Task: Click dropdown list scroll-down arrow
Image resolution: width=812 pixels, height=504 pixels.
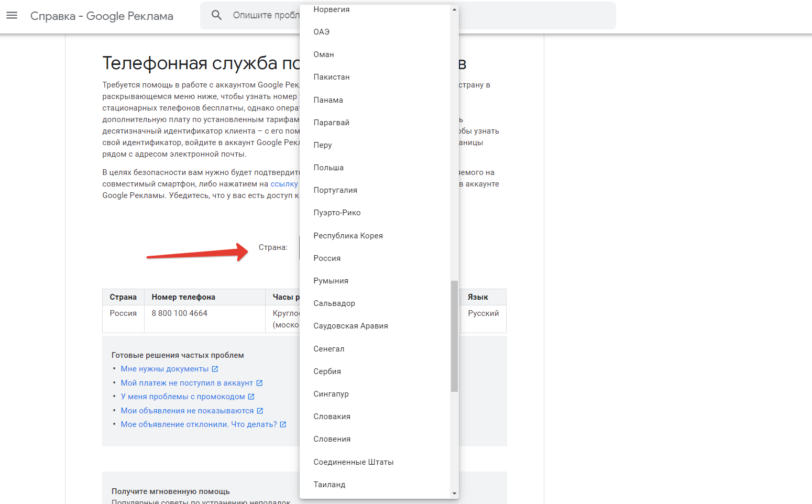Action: click(454, 494)
